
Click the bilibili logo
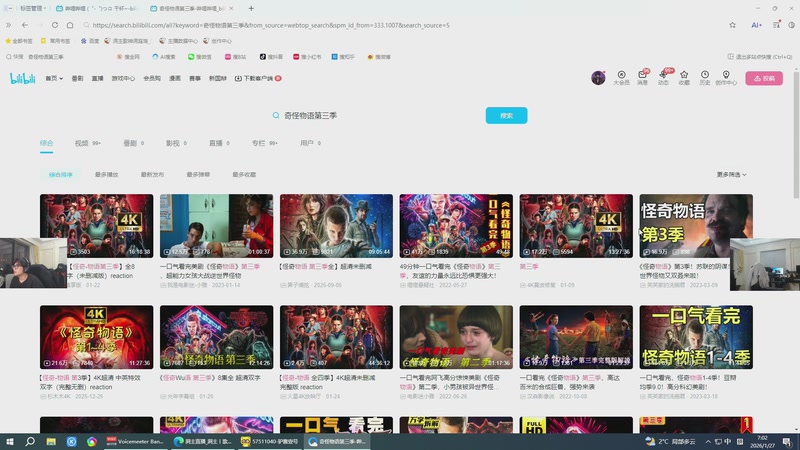pyautogui.click(x=22, y=78)
